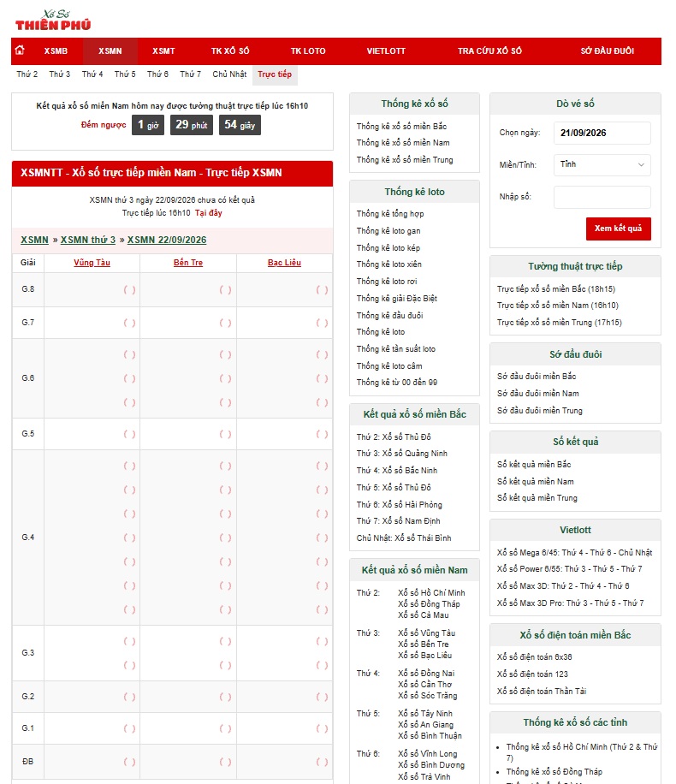The height and width of the screenshot is (784, 676).
Task: Select the Trực tiếp tab
Action: point(275,74)
